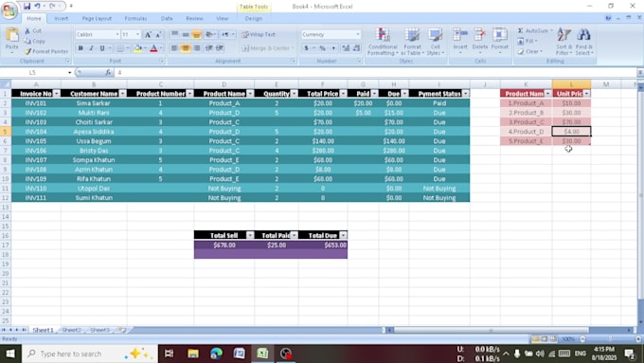Image resolution: width=644 pixels, height=363 pixels.
Task: Open Pyment Status filter dropdown
Action: click(x=465, y=94)
